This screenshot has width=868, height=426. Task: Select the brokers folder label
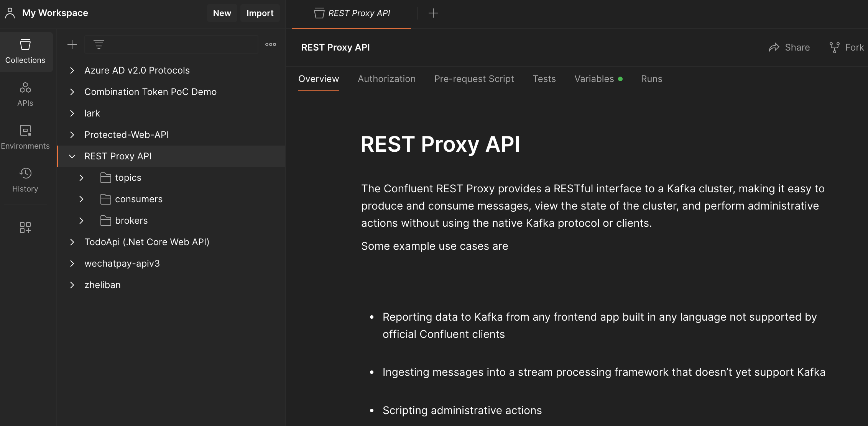point(131,221)
